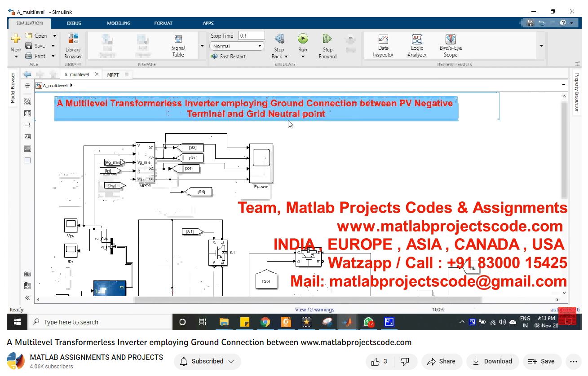Screen dimensions: 588x376
Task: Open the Format ribbon tab
Action: 163,23
